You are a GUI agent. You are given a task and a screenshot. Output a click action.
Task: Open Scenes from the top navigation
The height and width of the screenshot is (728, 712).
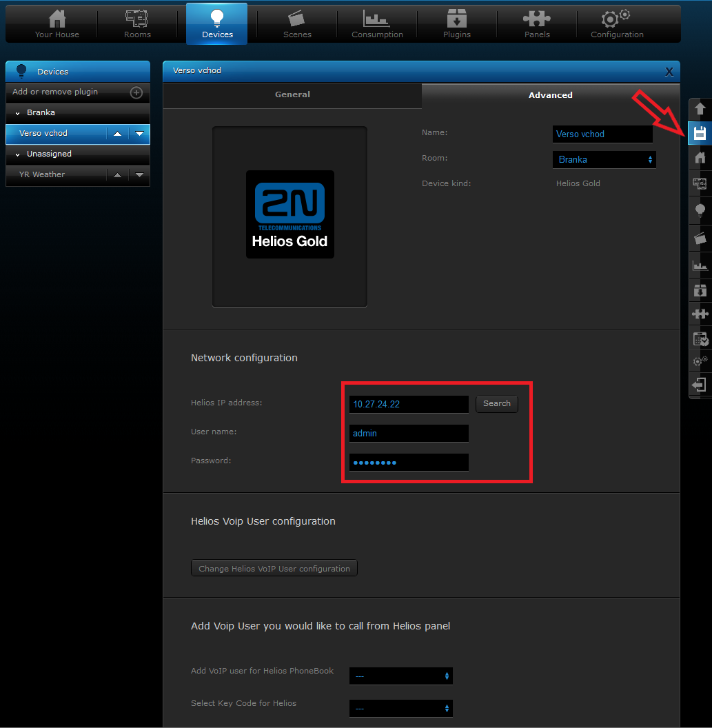tap(297, 24)
